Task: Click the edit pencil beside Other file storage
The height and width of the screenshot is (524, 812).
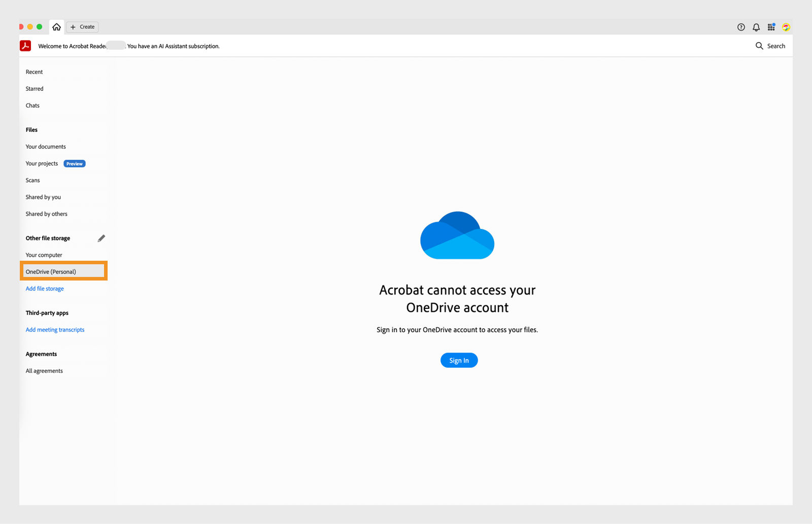Action: (x=101, y=238)
